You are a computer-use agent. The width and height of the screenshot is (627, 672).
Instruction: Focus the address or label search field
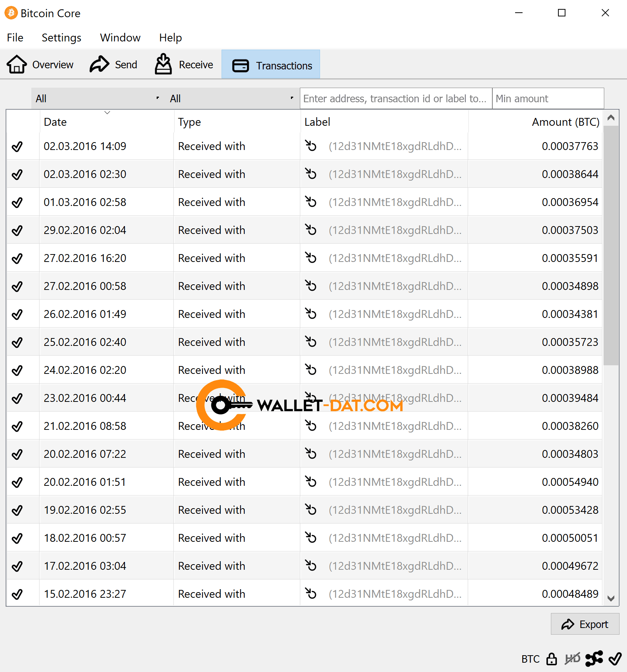coord(396,99)
